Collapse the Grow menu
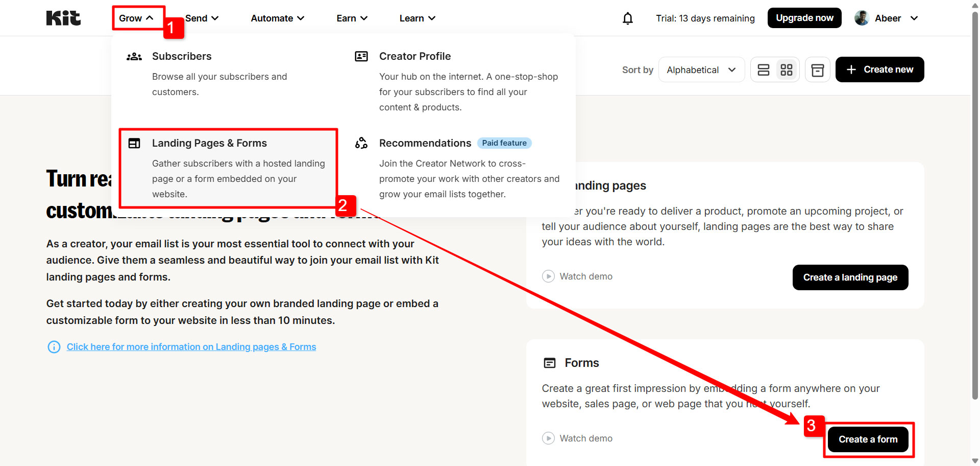This screenshot has height=466, width=980. [x=136, y=18]
